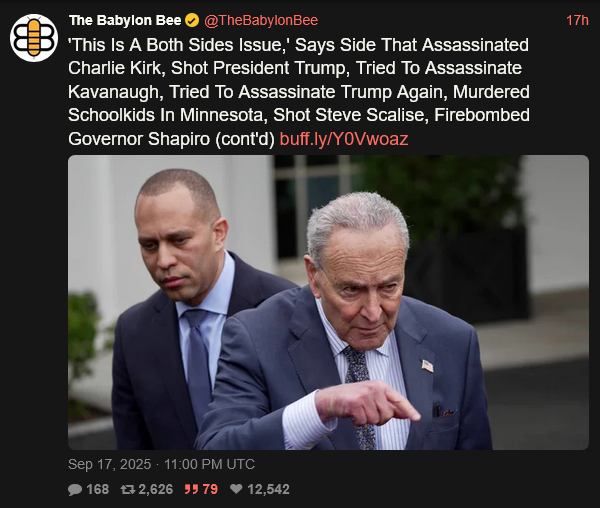Like the post with heart icon

pyautogui.click(x=236, y=489)
